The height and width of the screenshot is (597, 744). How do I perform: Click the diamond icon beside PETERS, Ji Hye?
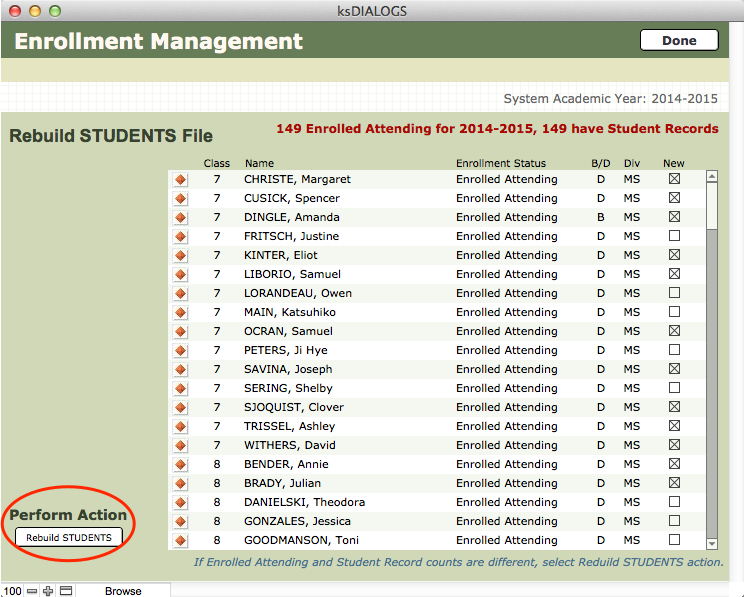(x=180, y=351)
